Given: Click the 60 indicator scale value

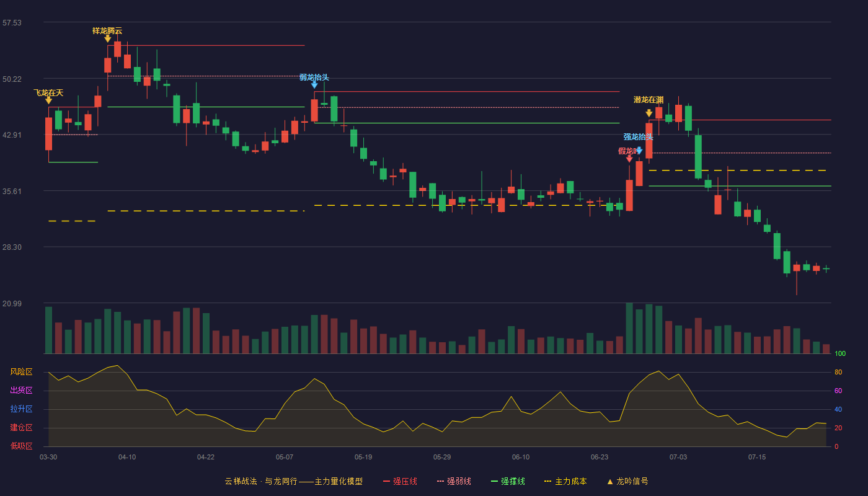Looking at the screenshot, I should coord(838,391).
